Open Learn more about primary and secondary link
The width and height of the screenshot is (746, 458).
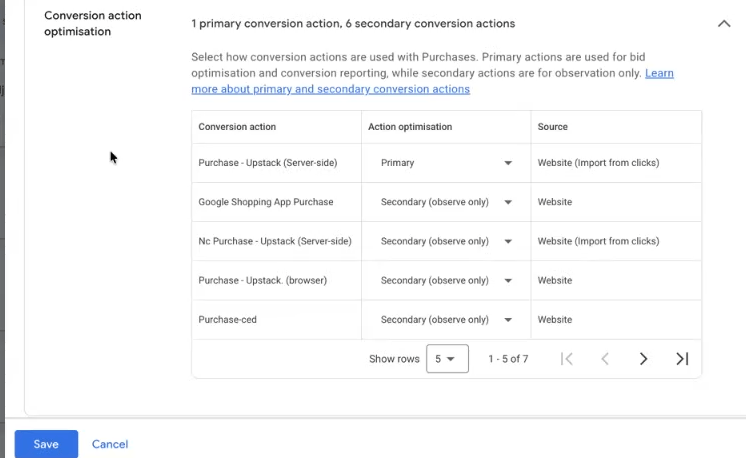tap(432, 81)
